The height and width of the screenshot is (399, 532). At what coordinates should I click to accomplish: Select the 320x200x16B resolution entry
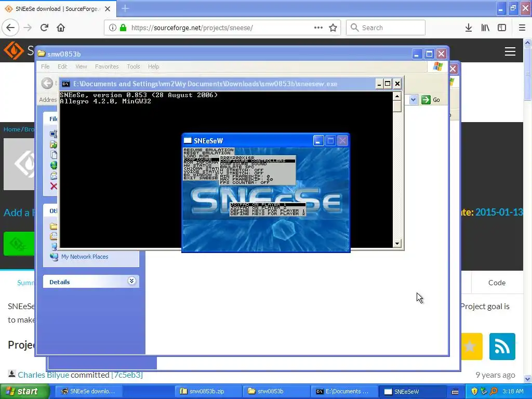(x=237, y=157)
